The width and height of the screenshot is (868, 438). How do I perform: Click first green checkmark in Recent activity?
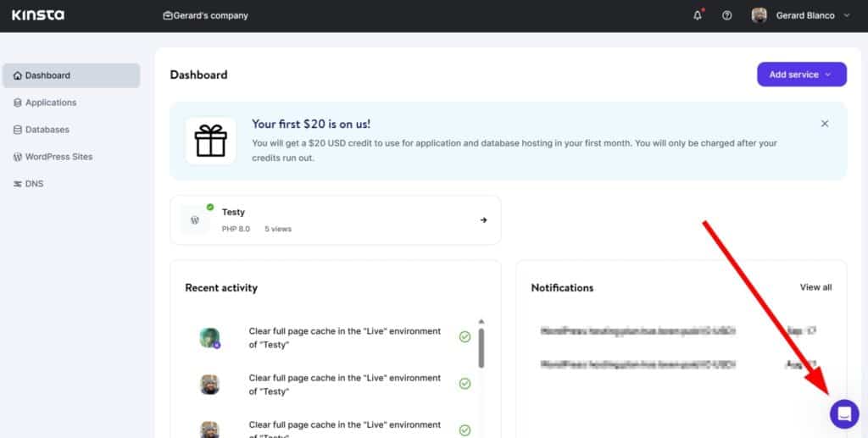click(x=465, y=337)
